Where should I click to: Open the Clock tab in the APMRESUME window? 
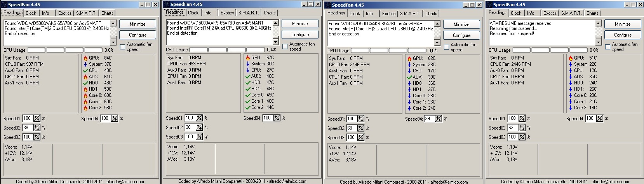click(516, 13)
